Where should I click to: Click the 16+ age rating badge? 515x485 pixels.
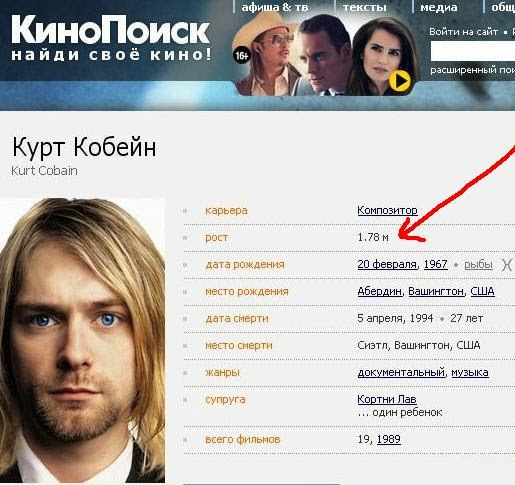coord(242,55)
